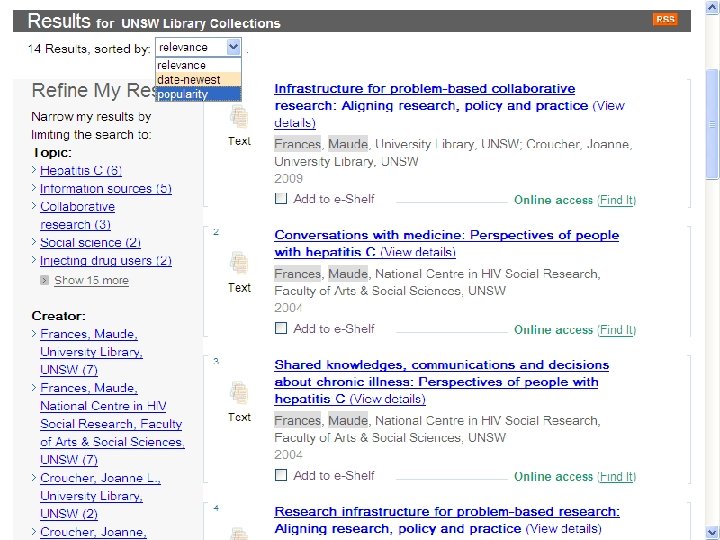Check Add to e-Shelf for Infrastructure result
720x540 pixels.
point(281,198)
